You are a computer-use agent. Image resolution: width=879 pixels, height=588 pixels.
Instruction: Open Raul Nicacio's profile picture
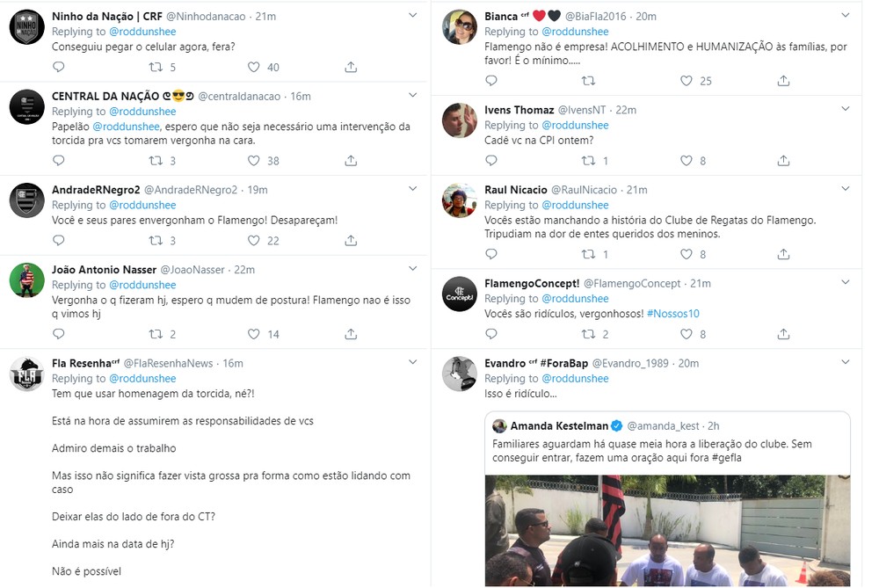coord(459,200)
